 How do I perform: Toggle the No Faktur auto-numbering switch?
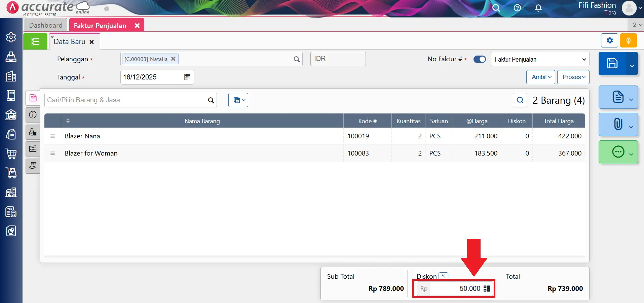[480, 59]
